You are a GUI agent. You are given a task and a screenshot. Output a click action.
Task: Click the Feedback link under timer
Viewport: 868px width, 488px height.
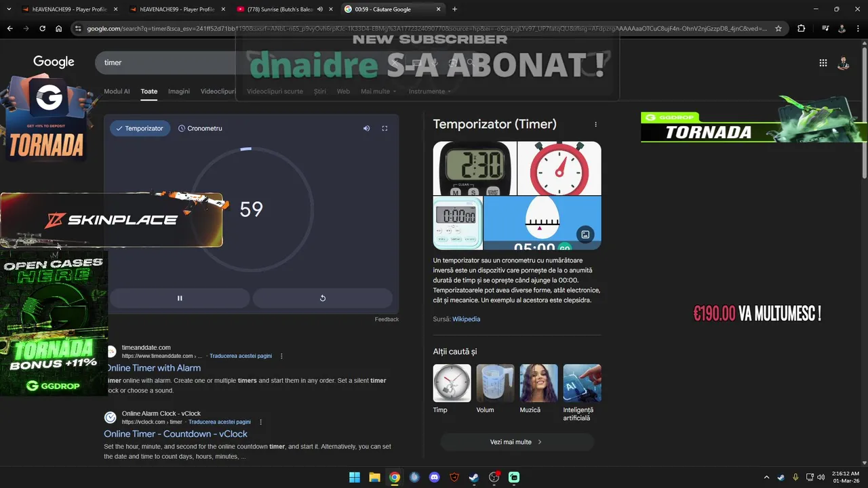(387, 319)
